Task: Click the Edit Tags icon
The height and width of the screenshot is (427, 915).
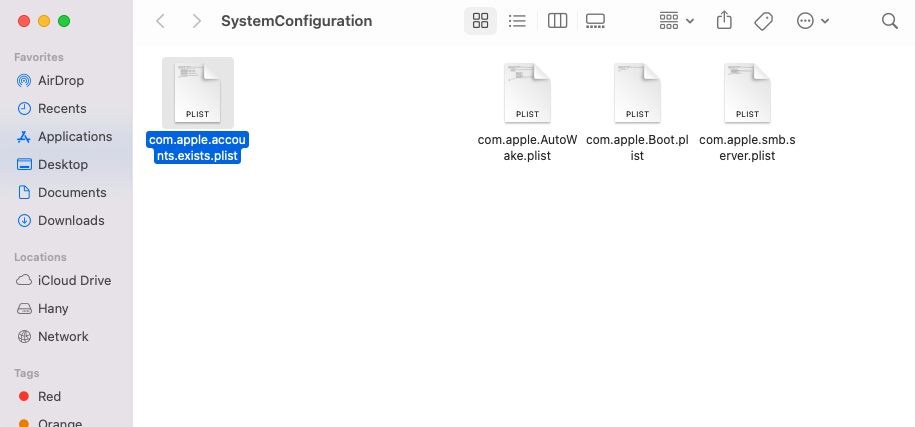Action: click(763, 22)
